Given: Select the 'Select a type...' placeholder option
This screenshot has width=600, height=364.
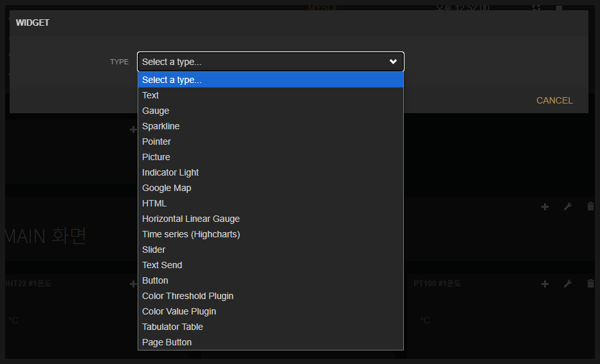Looking at the screenshot, I should pyautogui.click(x=271, y=80).
